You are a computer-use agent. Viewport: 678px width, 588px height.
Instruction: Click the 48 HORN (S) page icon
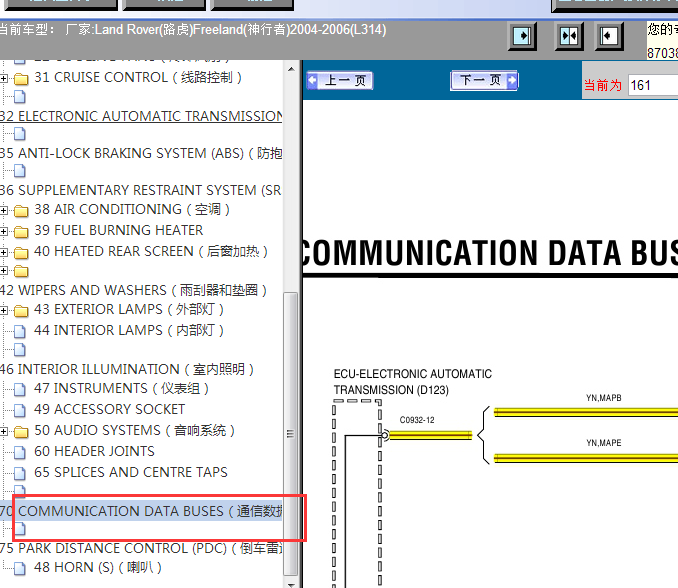pyautogui.click(x=19, y=569)
